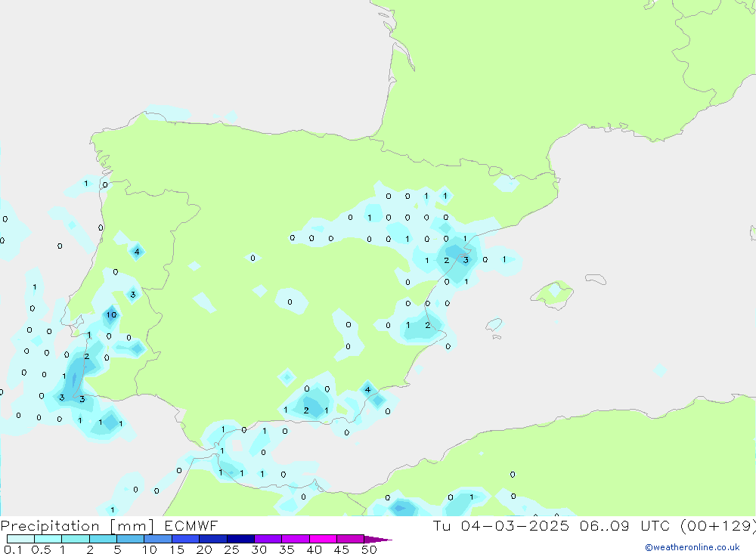Click the '25' legend scale label
The height and width of the screenshot is (554, 756).
click(231, 549)
